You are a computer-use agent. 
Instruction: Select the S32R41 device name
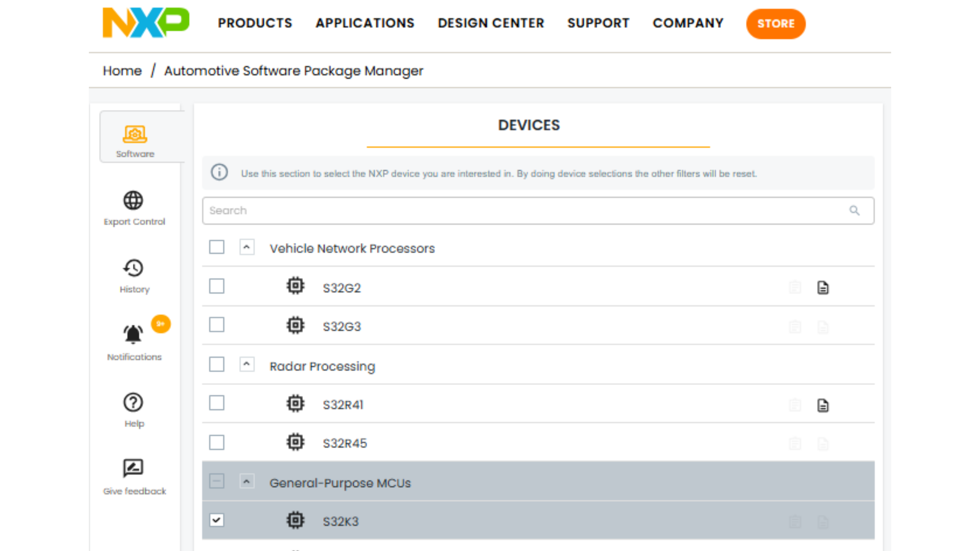point(343,405)
